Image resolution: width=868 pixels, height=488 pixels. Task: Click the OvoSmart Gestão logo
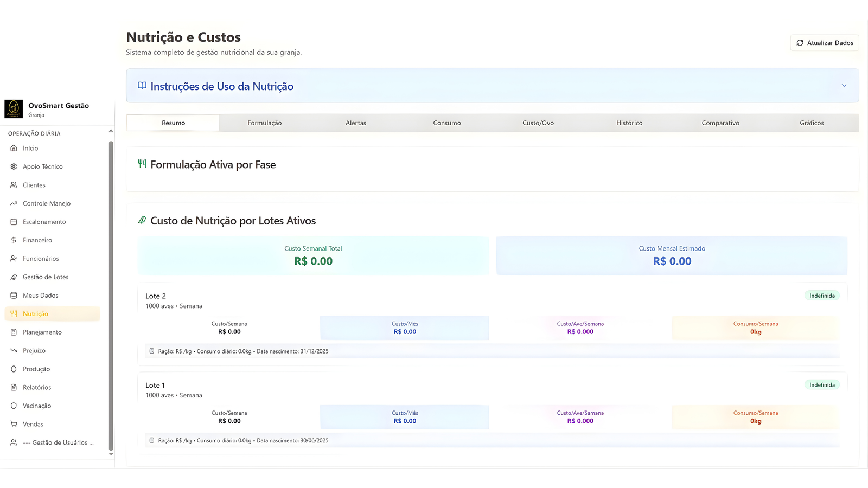point(14,108)
